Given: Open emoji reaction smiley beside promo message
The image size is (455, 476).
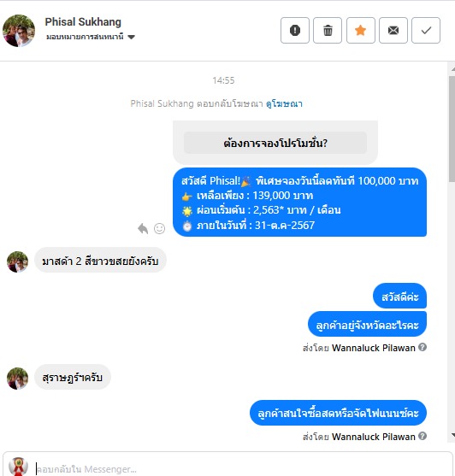Looking at the screenshot, I should coord(159,228).
